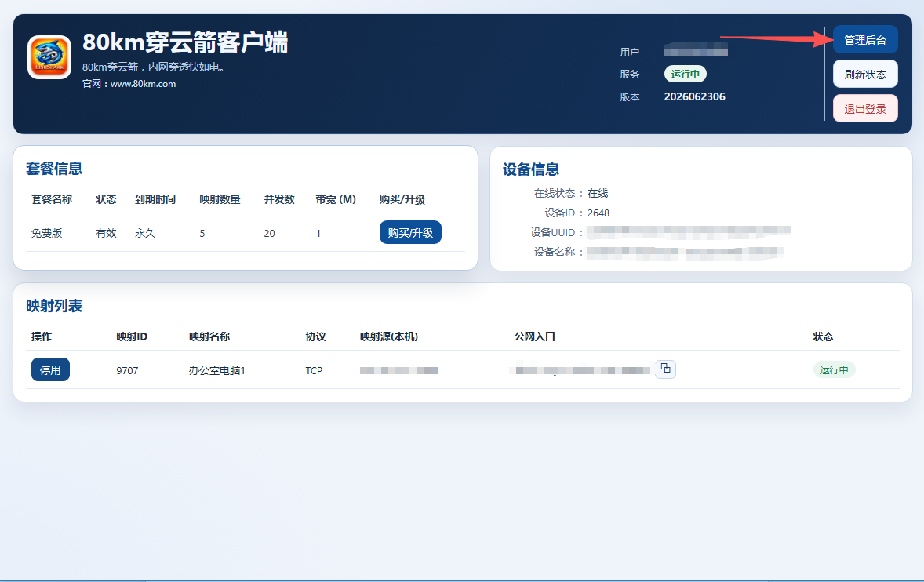Click 退出登录 to log out
Screen dimensions: 924x582
click(865, 108)
